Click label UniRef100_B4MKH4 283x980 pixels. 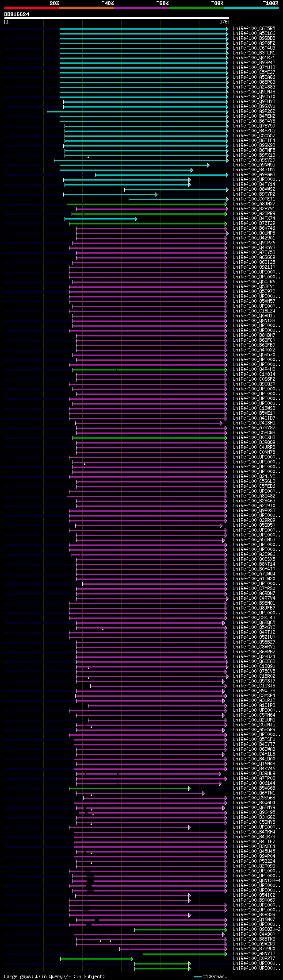point(254,832)
